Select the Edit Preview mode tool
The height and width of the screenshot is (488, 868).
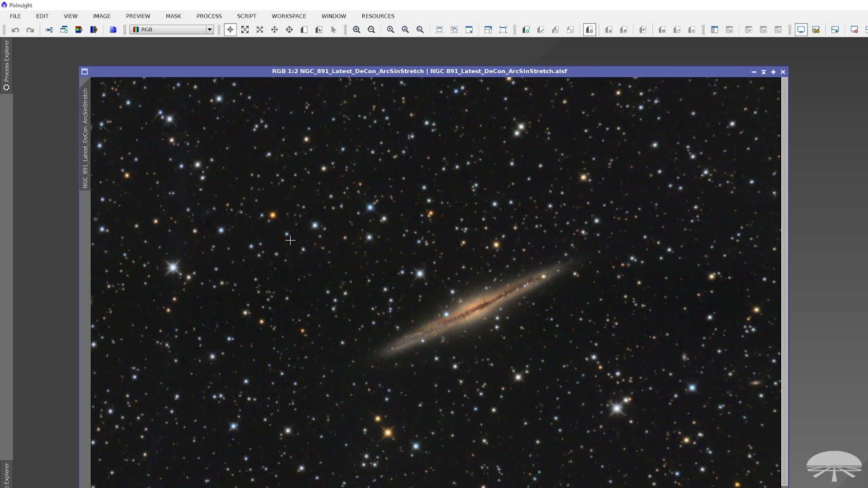(319, 30)
